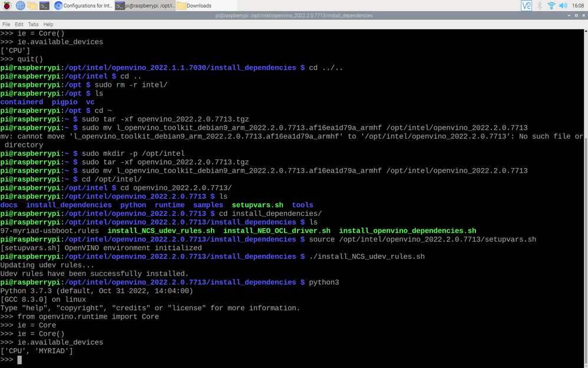This screenshot has height=368, width=588.
Task: Click the terminal window title bar text
Action: (x=293, y=15)
